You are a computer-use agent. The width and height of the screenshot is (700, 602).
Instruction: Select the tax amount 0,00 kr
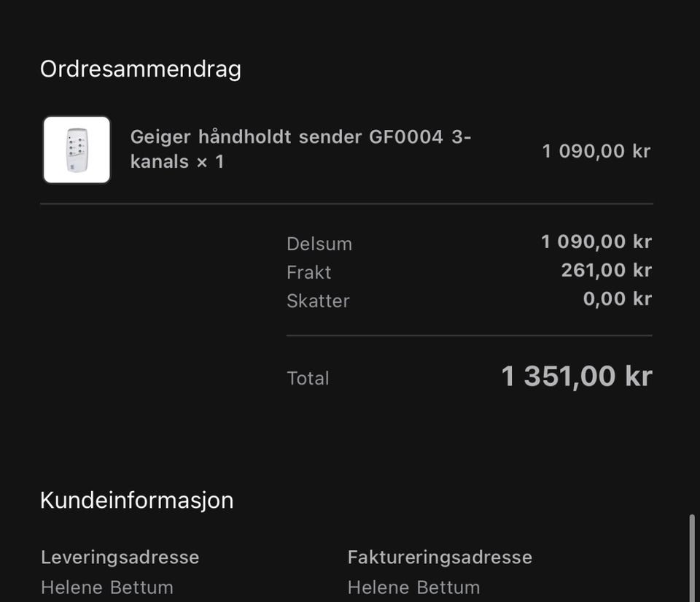[x=618, y=298]
